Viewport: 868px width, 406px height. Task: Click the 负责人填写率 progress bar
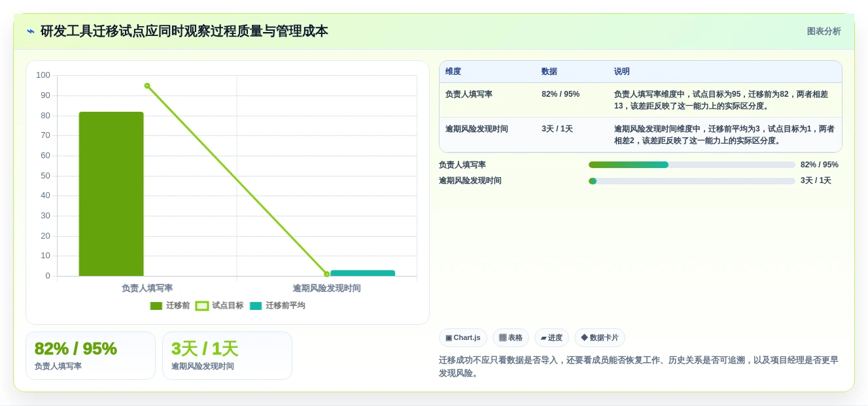click(x=692, y=165)
